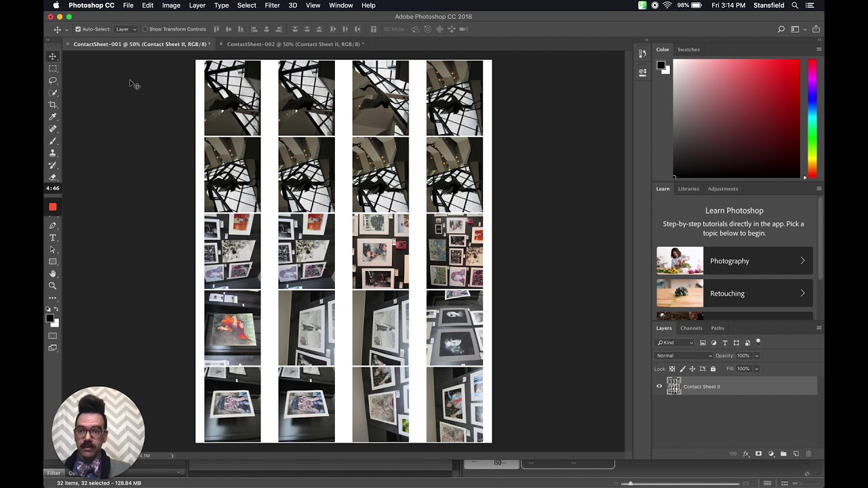The image size is (868, 488).
Task: Select the Clone Stamp tool
Action: coord(52,153)
